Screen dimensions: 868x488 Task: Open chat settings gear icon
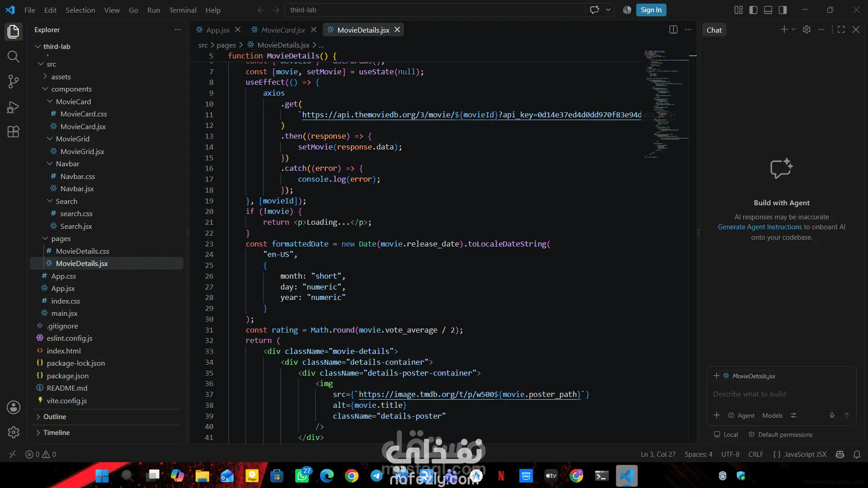(x=806, y=29)
